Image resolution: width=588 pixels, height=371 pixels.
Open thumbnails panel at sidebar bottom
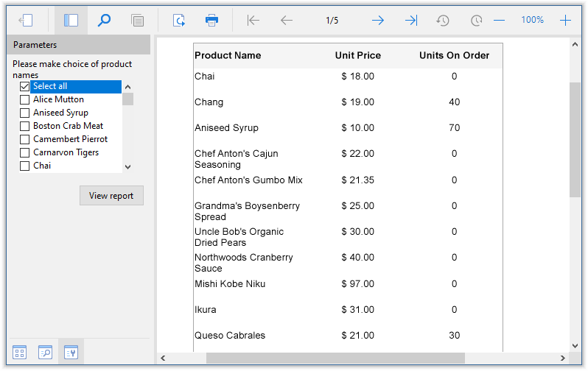19,353
